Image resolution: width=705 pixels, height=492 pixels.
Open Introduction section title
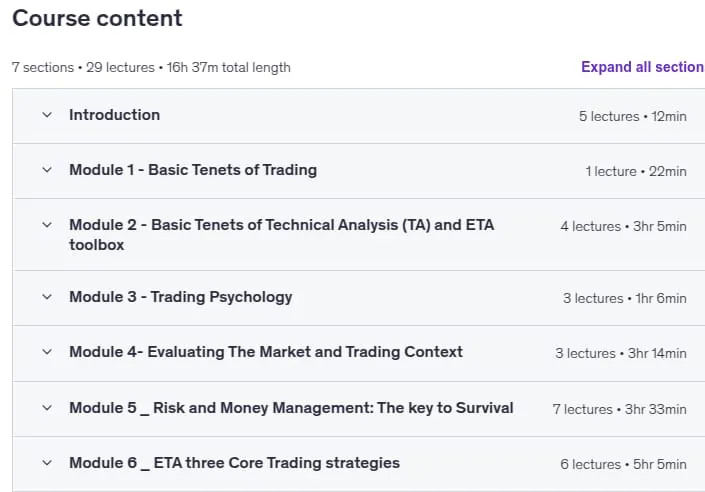point(115,115)
